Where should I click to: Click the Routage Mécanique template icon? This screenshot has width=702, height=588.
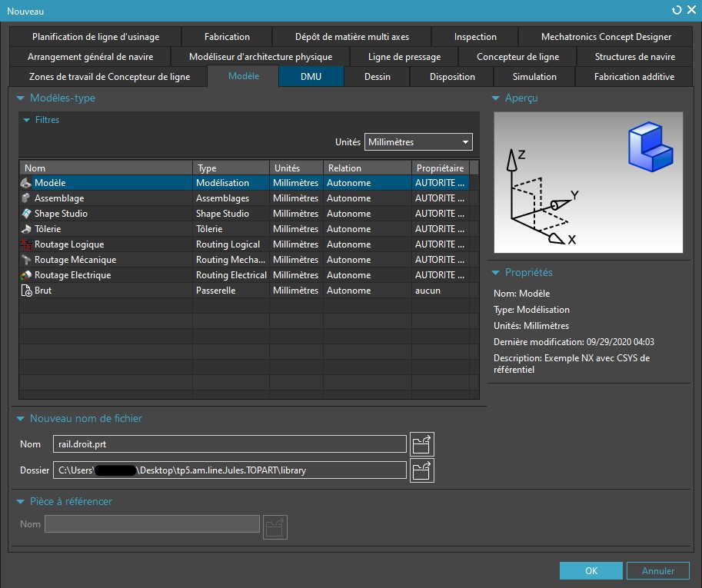pos(26,260)
